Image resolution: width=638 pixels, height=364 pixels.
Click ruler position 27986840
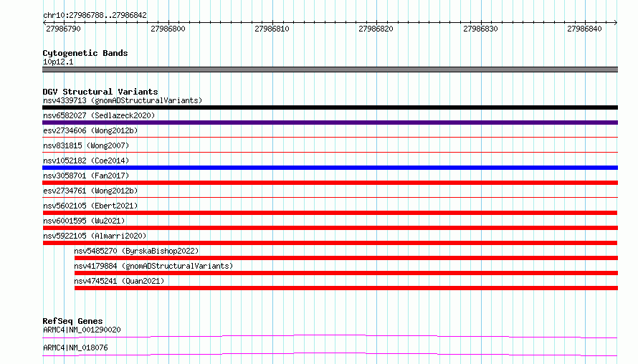point(584,29)
